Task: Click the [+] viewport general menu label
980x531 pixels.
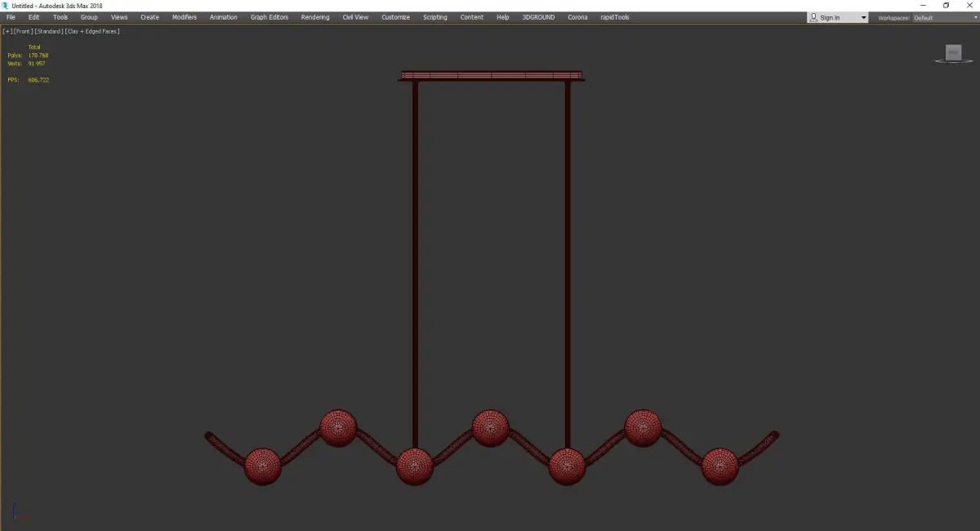Action: click(x=7, y=31)
